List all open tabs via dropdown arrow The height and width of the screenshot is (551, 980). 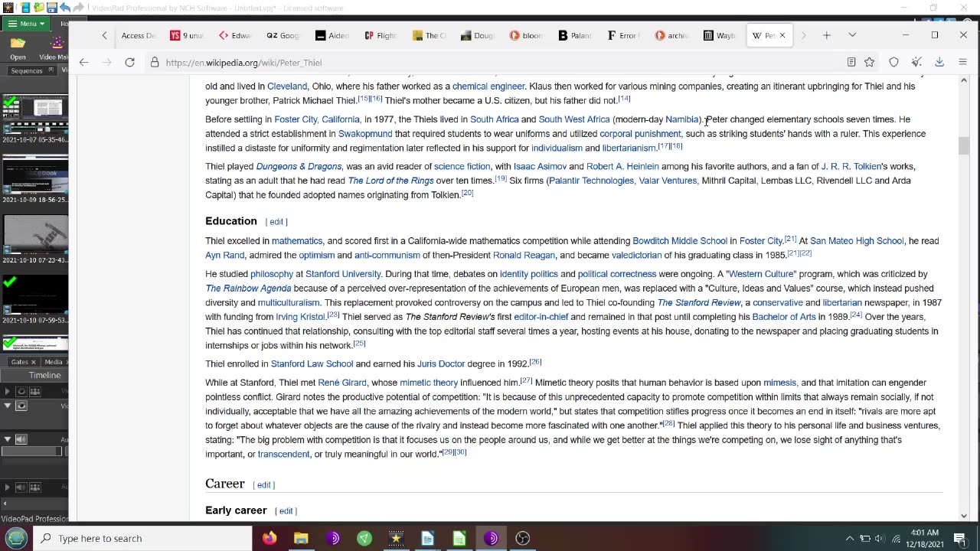[852, 35]
